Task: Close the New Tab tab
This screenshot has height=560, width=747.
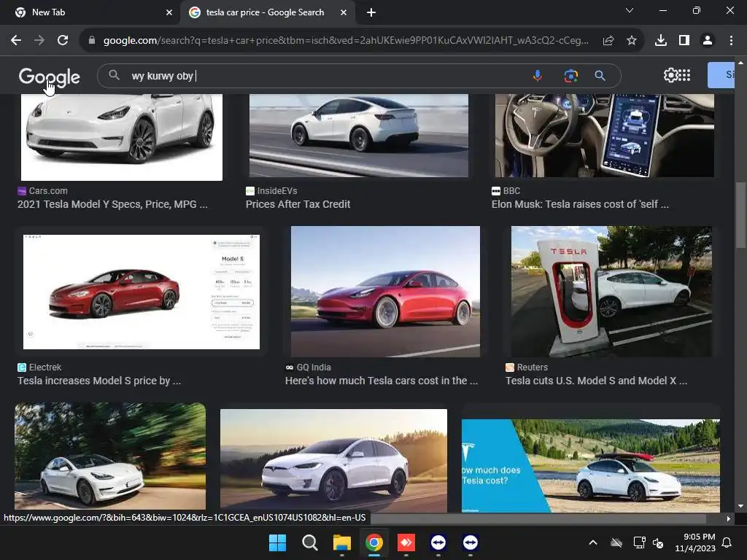Action: pos(169,13)
